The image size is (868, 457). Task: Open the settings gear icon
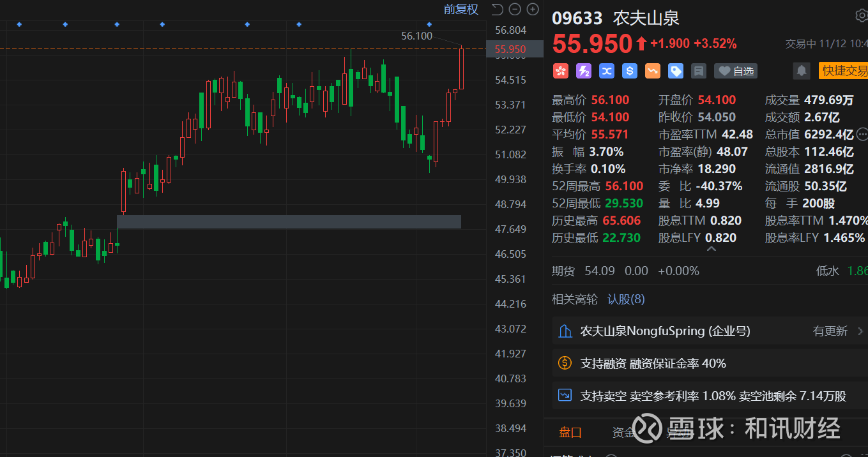[862, 16]
